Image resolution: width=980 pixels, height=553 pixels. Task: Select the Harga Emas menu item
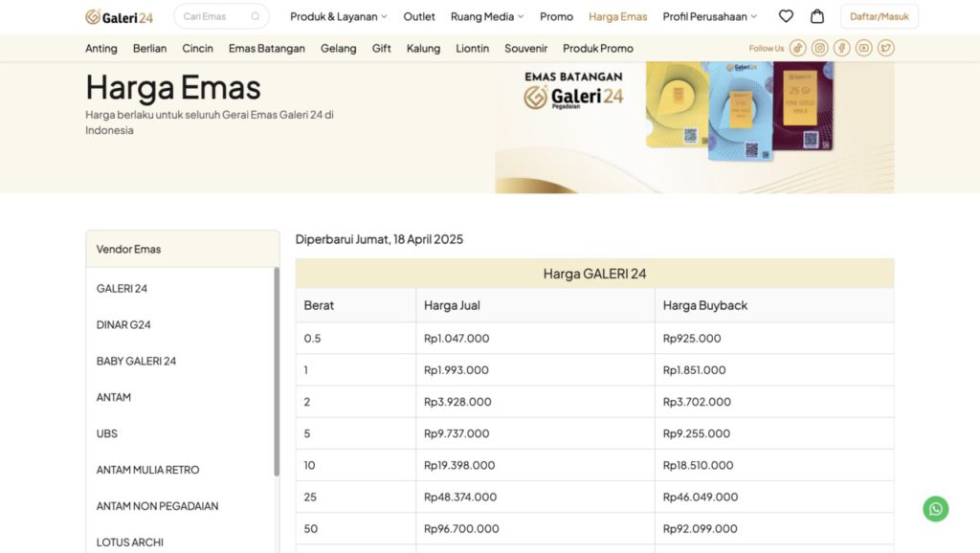click(617, 17)
